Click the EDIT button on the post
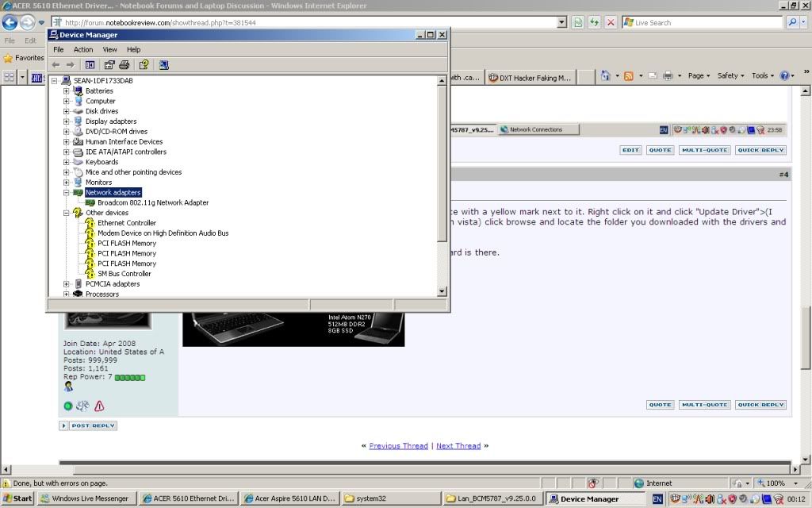The width and height of the screenshot is (812, 508). pos(630,150)
